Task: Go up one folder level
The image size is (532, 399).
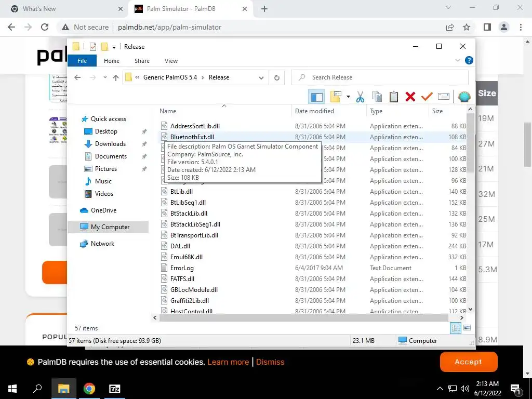Action: point(116,78)
